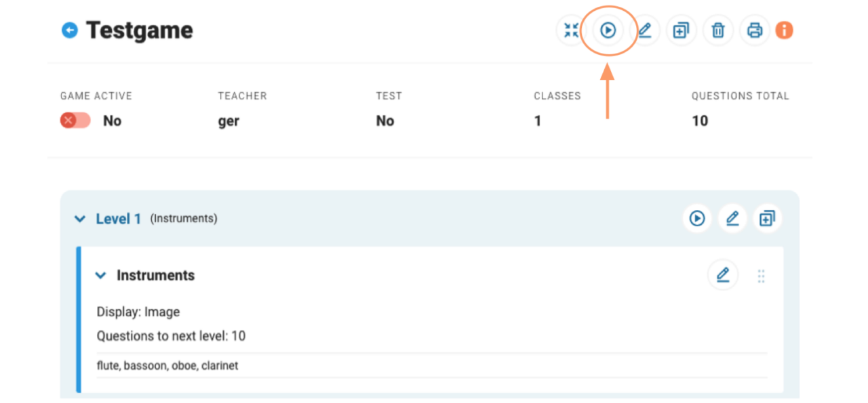Click the instrument list flute, bassoon, oboe, clarinet
The image size is (868, 403).
[167, 366]
